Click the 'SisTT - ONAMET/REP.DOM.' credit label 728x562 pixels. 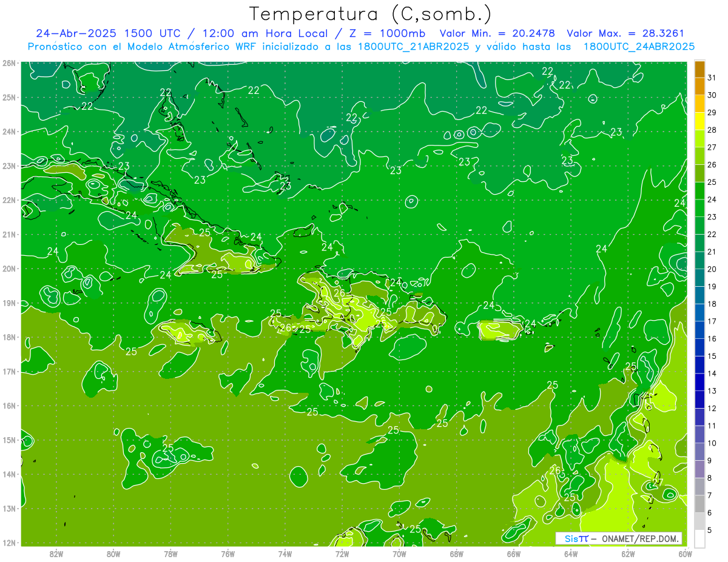tap(619, 538)
